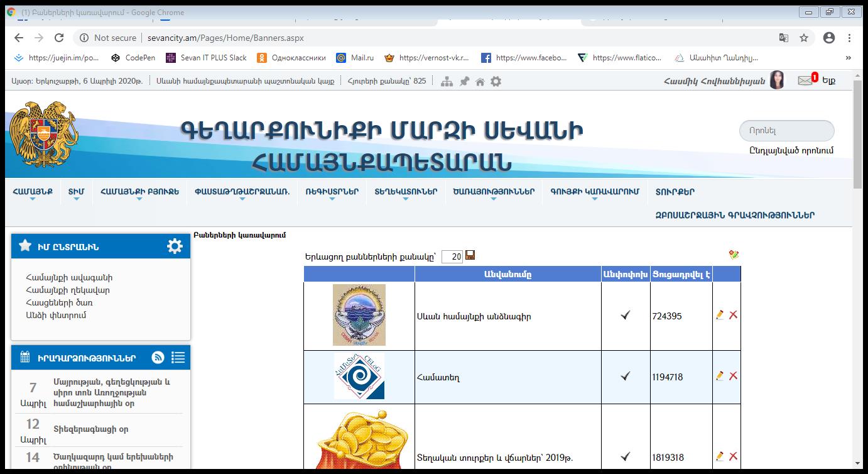Viewport: 868px width, 474px height.
Task: Delete the Տեղական տուրքեր և վճարներ banner
Action: tap(733, 456)
